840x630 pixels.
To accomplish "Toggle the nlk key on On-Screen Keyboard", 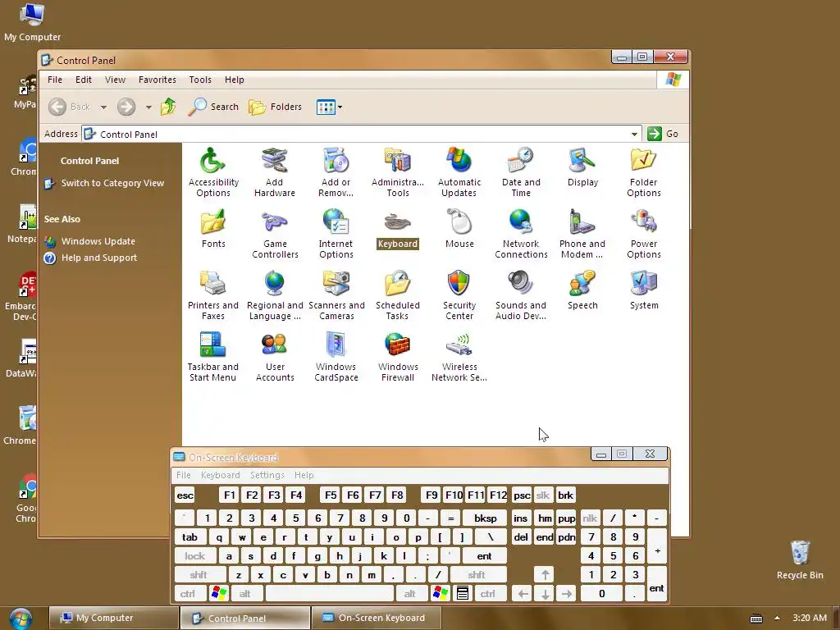I will (x=590, y=518).
